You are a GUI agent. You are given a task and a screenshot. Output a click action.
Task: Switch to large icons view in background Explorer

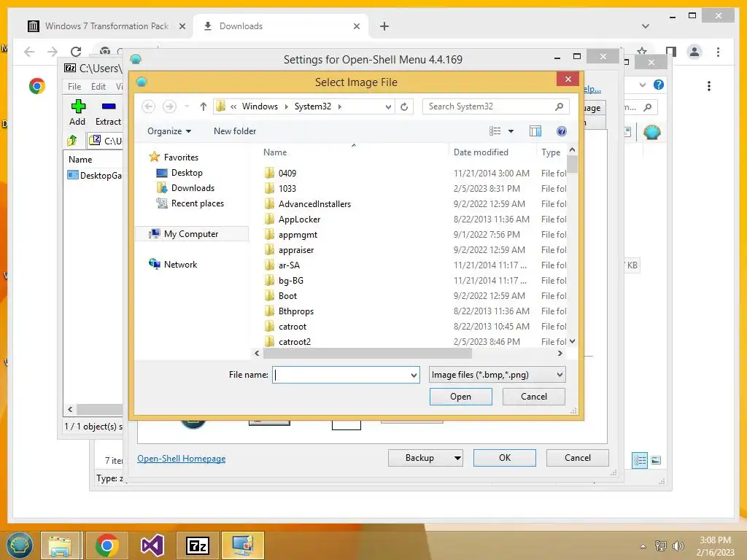pos(656,460)
